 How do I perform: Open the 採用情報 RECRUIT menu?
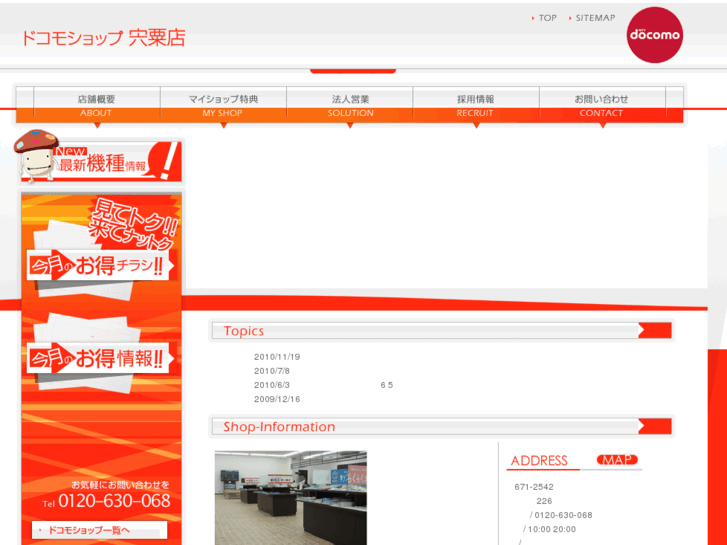(x=476, y=105)
